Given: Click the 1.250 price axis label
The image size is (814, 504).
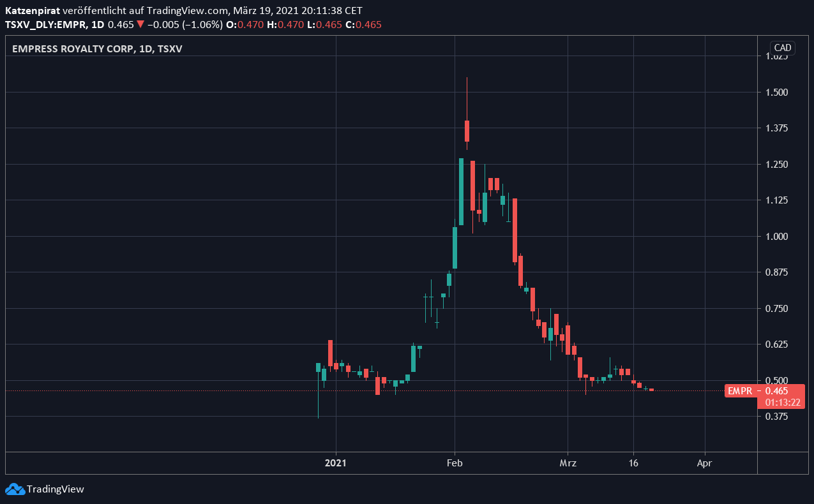Looking at the screenshot, I should (x=777, y=165).
